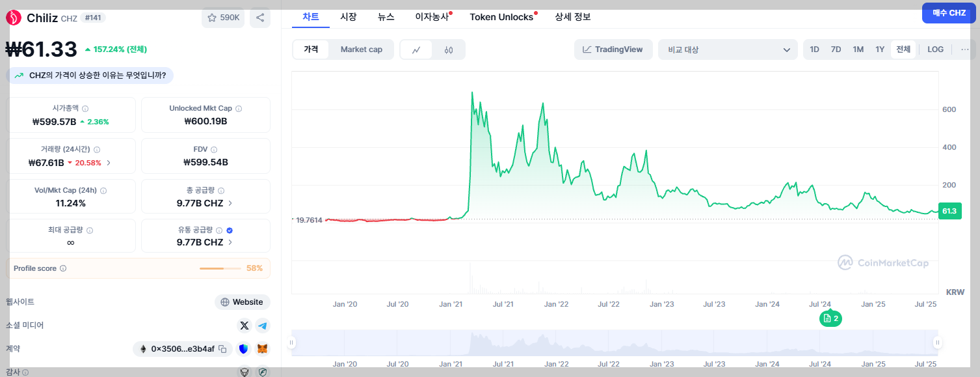The width and height of the screenshot is (980, 377).
Task: Open the three-dots more chart options
Action: click(x=964, y=49)
